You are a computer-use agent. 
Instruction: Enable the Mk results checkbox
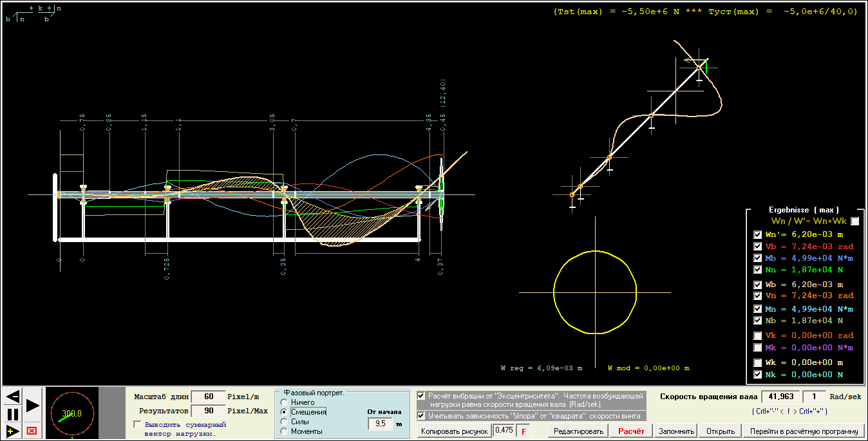point(758,348)
